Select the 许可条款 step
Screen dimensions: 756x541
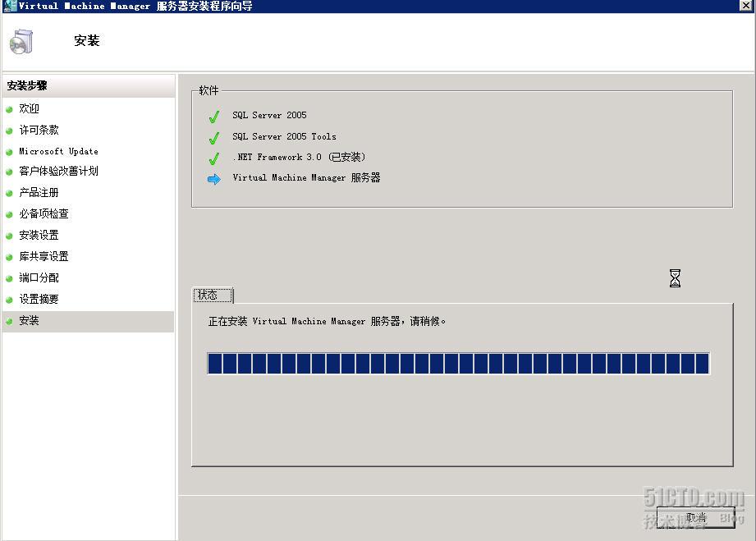point(39,130)
